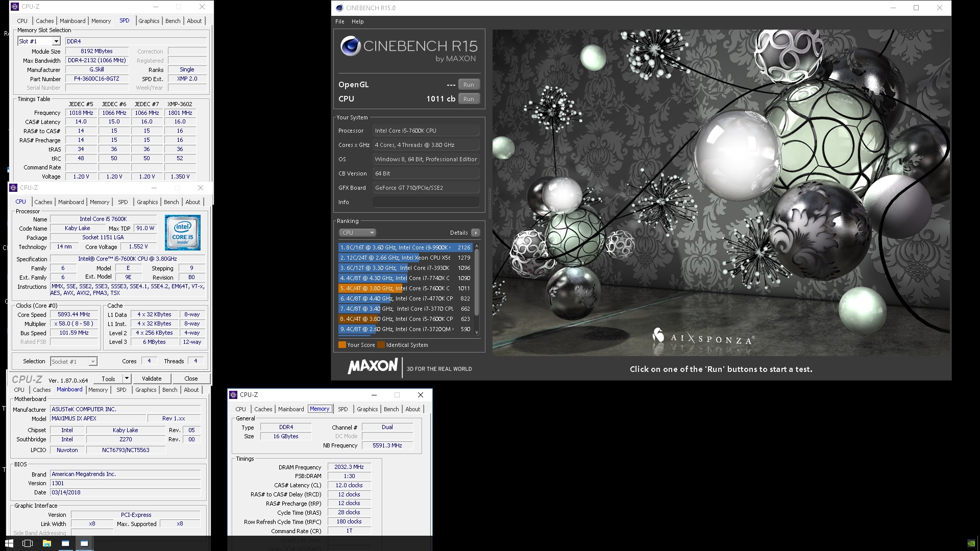Open Graphics tab in the CPU window
980x551 pixels.
point(148,202)
